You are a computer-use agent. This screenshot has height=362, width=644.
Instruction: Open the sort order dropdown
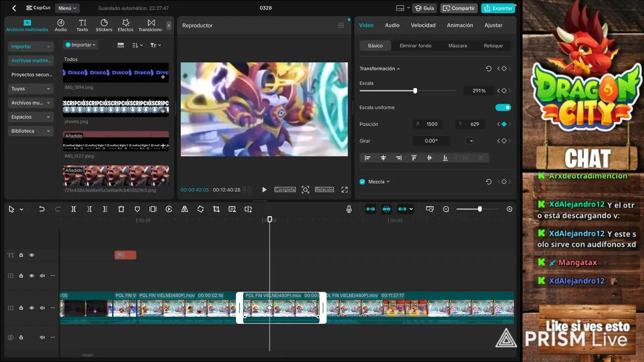(137, 45)
